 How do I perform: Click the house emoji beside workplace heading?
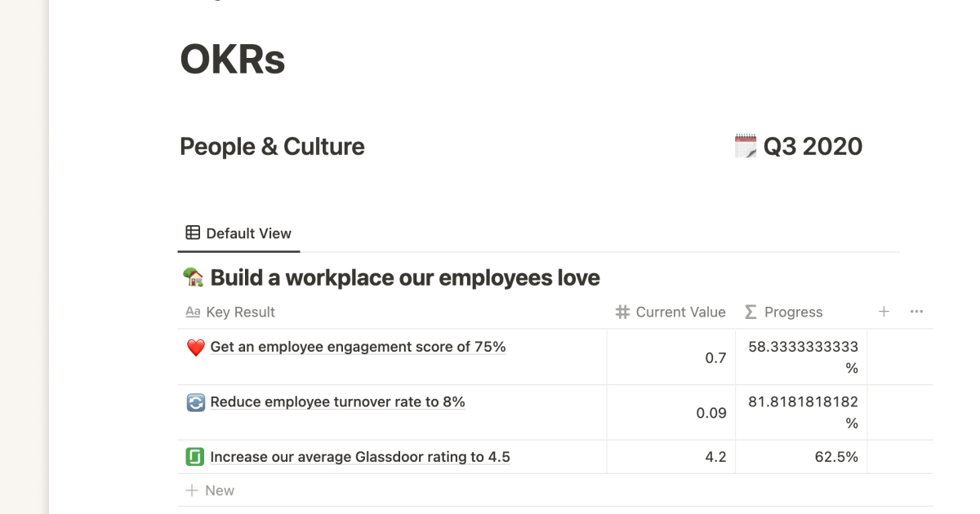(x=193, y=277)
